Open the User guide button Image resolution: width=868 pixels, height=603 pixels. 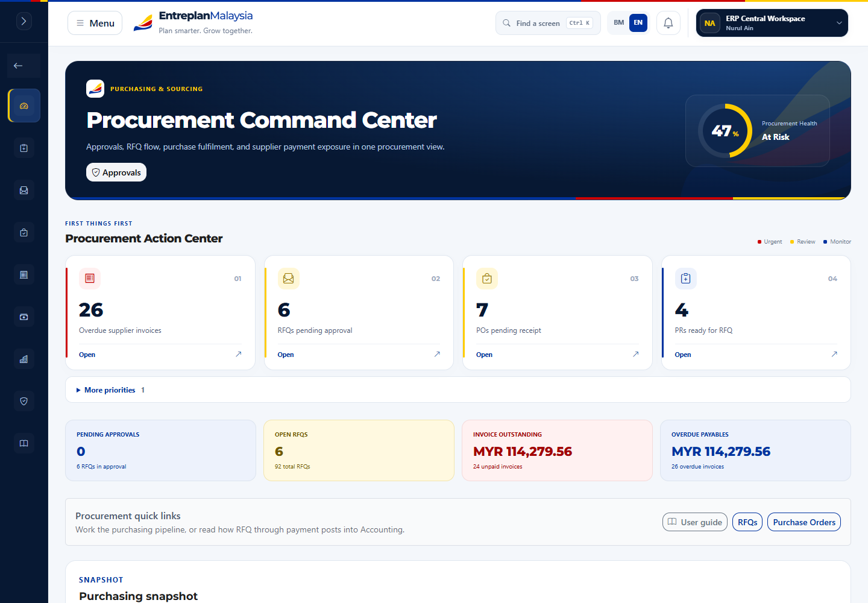(695, 522)
